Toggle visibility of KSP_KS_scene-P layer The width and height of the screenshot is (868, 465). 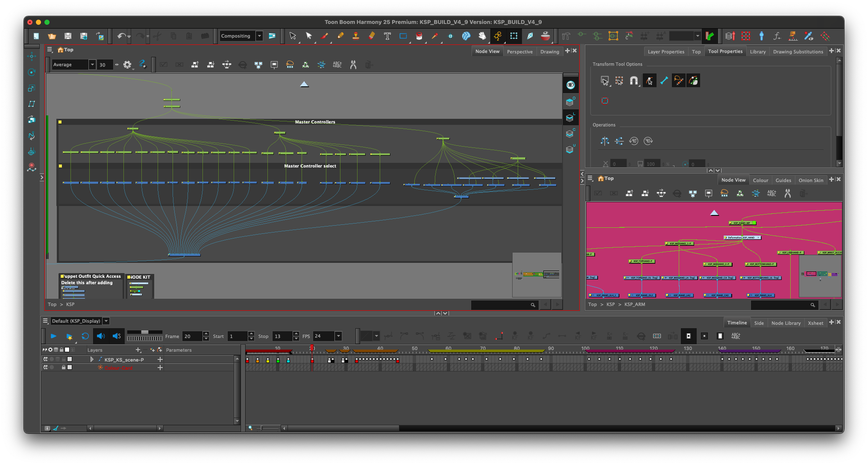click(46, 359)
